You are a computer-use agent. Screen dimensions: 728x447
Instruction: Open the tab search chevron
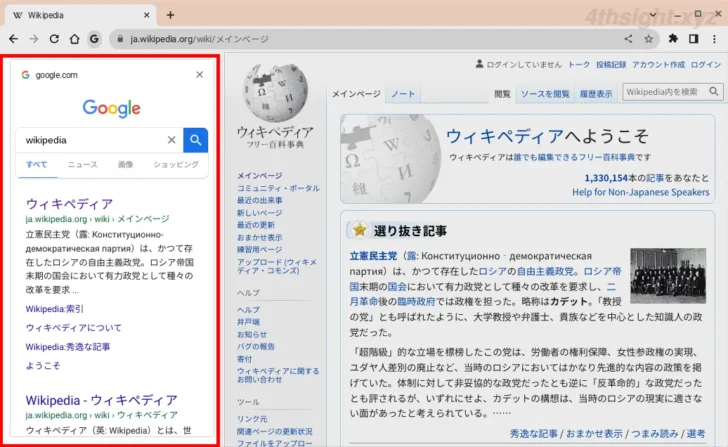pyautogui.click(x=653, y=15)
